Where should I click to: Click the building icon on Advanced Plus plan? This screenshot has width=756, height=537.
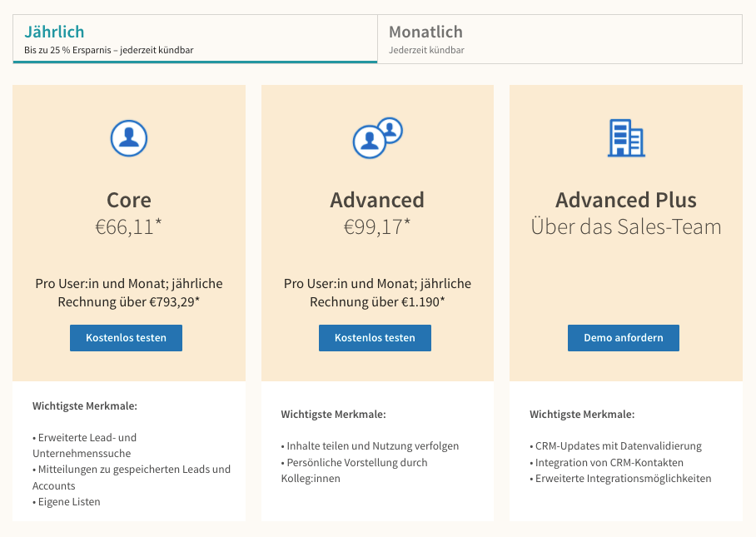click(x=624, y=138)
